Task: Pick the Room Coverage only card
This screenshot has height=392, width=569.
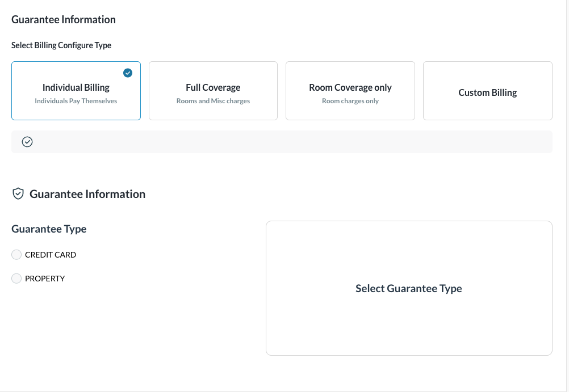Action: 350,91
